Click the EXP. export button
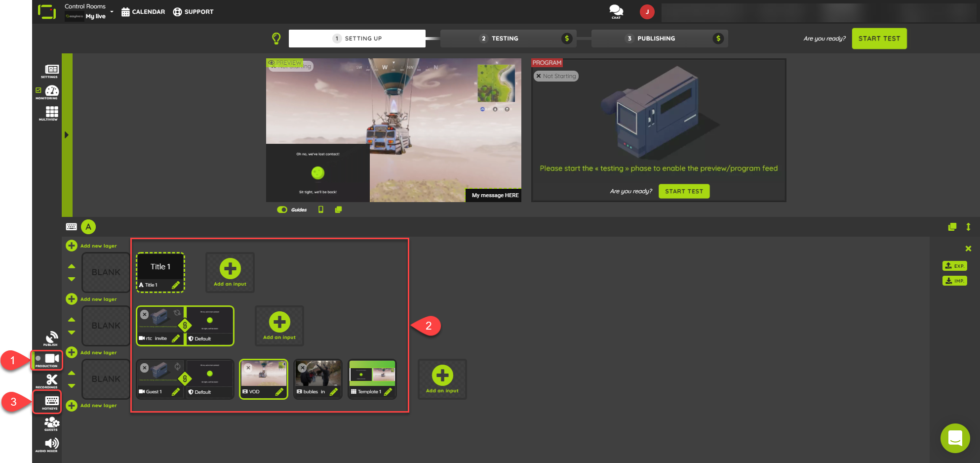Image resolution: width=980 pixels, height=463 pixels. coord(955,266)
